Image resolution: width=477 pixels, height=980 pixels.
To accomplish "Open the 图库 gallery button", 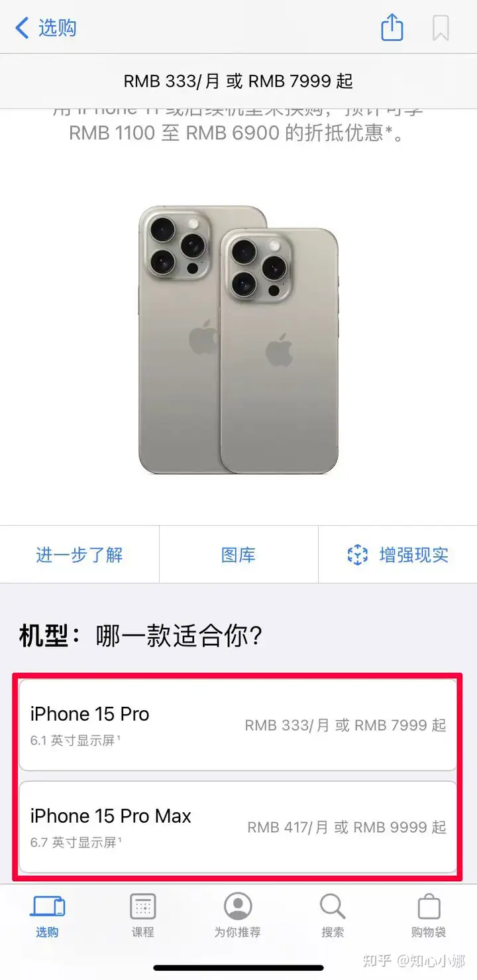I will pyautogui.click(x=238, y=555).
